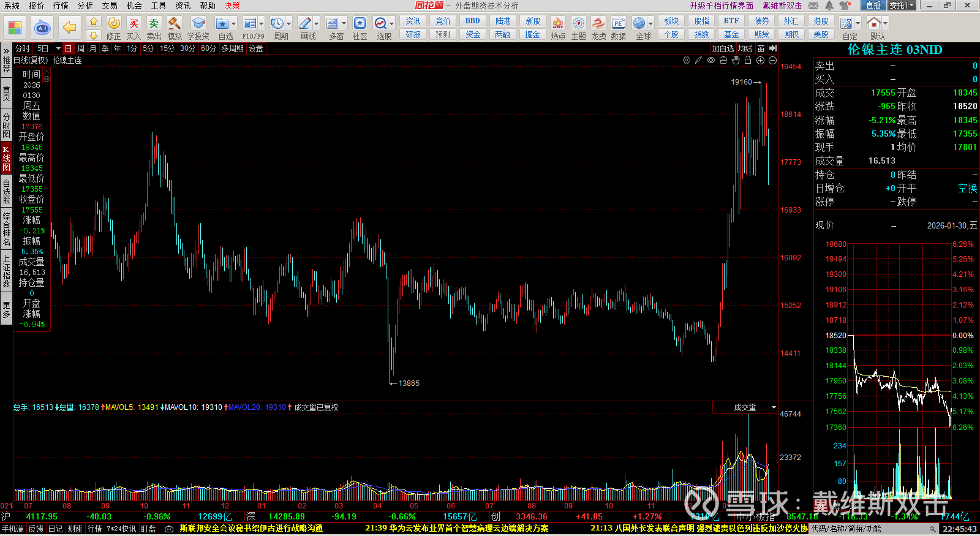Click the yellow back arrow icon
This screenshot has height=536, width=980.
pos(70,28)
